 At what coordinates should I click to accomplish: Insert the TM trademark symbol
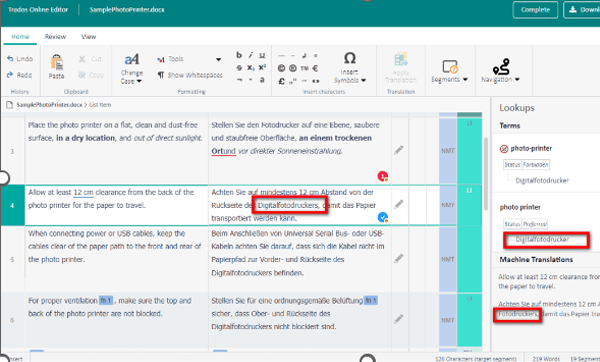pos(304,68)
